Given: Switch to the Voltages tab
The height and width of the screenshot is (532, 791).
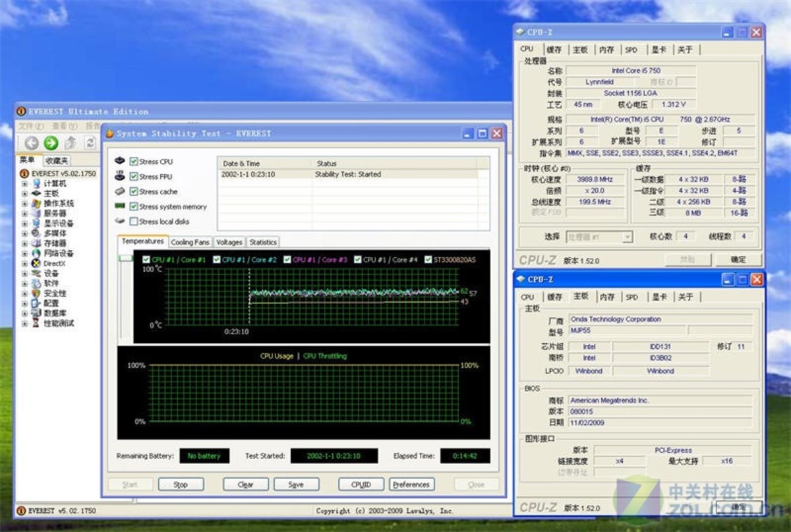Looking at the screenshot, I should pos(229,243).
